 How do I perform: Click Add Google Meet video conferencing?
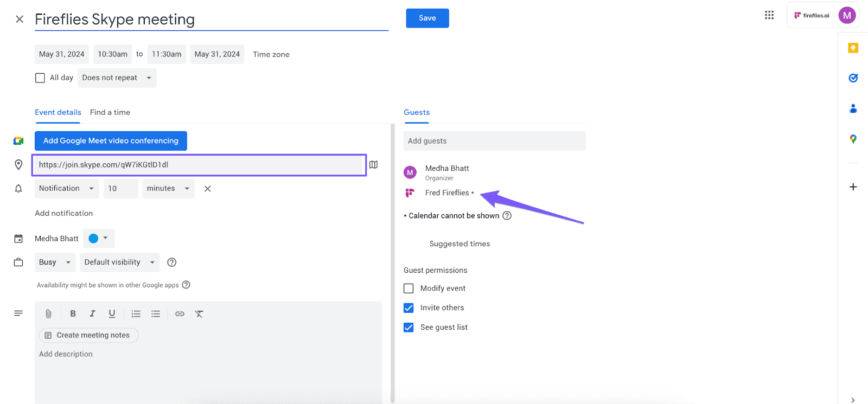pyautogui.click(x=111, y=141)
